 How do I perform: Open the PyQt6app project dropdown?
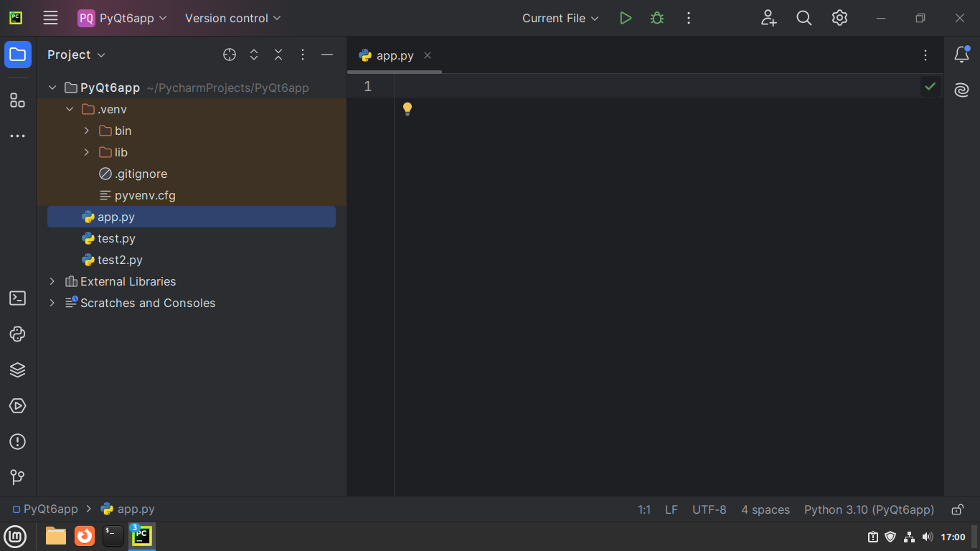tap(123, 18)
